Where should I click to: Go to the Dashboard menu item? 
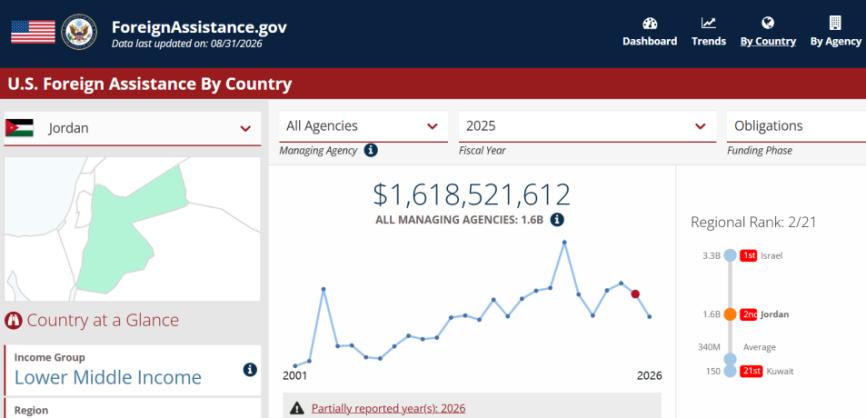[650, 41]
